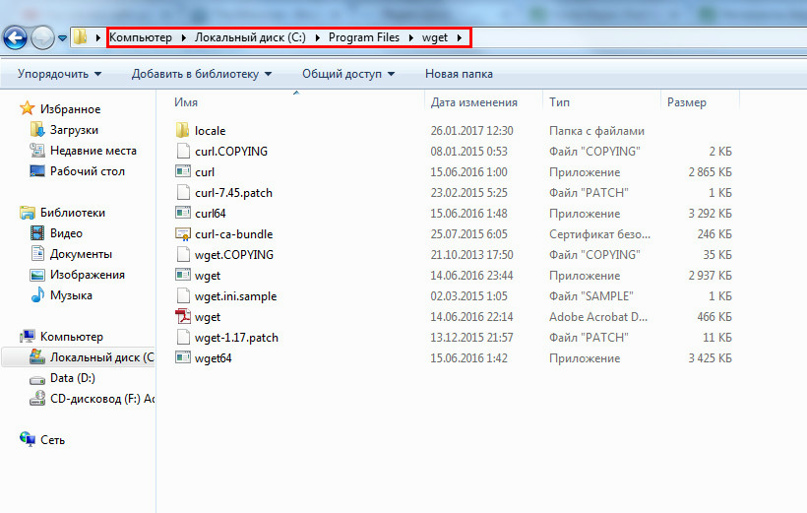
Task: Click the Сеть network icon
Action: [x=27, y=440]
